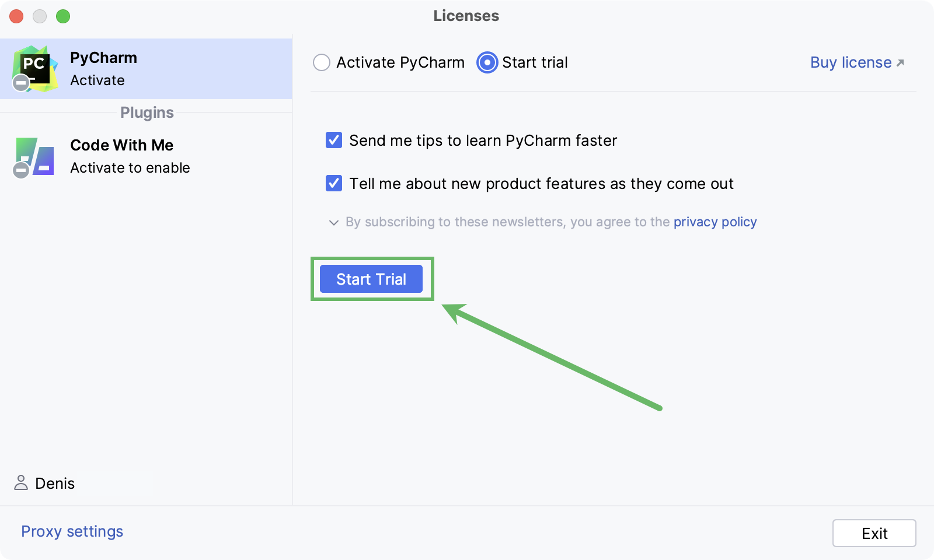
Task: Open Proxy settings
Action: 72,531
